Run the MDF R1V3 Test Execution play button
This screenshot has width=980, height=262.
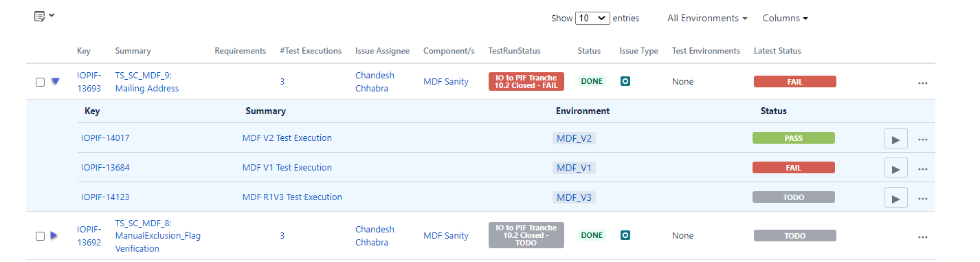896,198
